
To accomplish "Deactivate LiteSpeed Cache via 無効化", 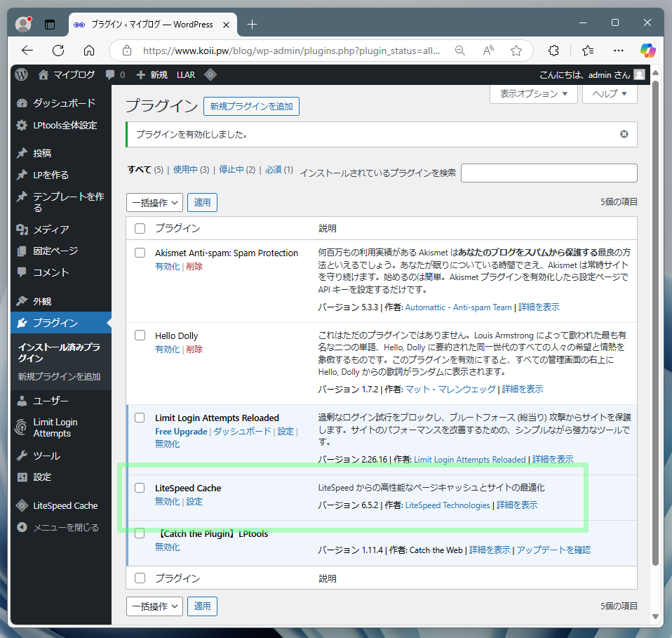I will tap(167, 502).
